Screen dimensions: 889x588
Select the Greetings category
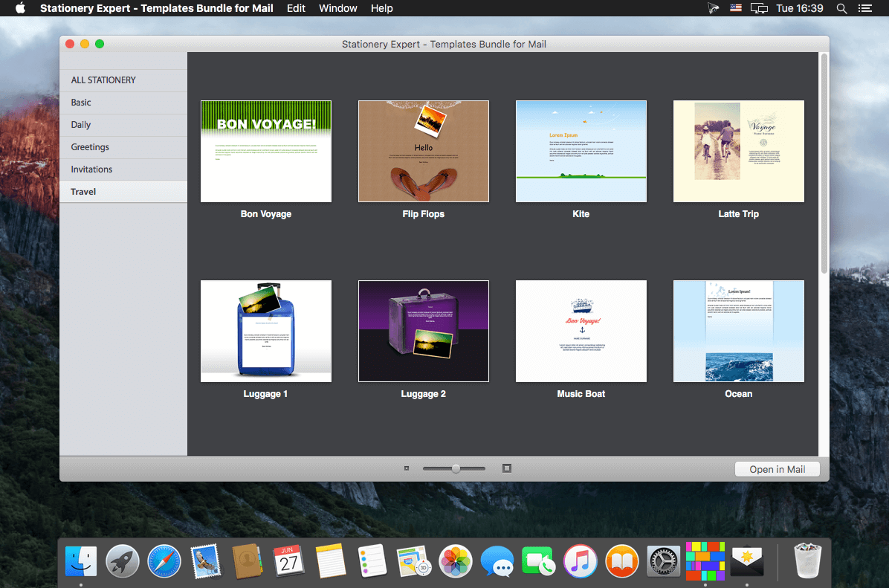[123, 147]
